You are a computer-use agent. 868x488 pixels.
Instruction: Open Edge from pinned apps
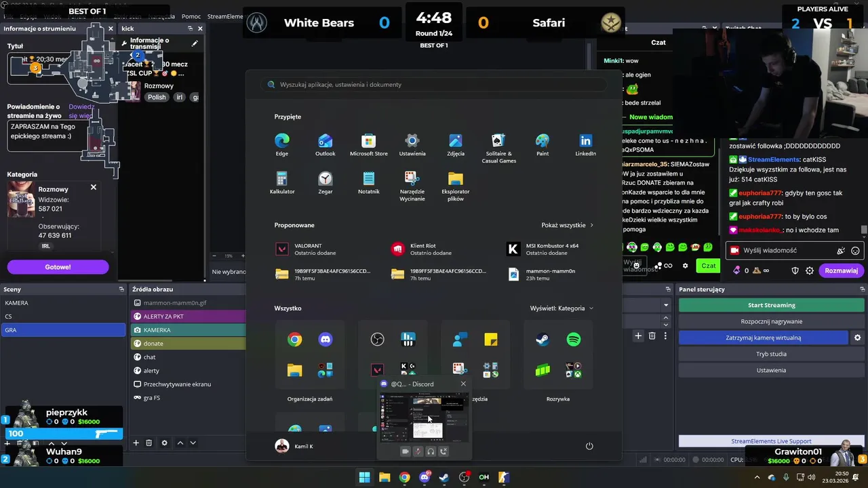282,145
